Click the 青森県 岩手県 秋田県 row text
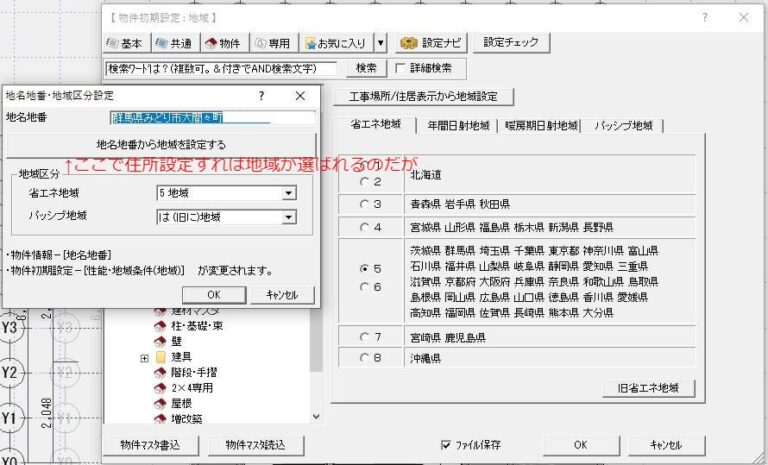 tap(459, 204)
